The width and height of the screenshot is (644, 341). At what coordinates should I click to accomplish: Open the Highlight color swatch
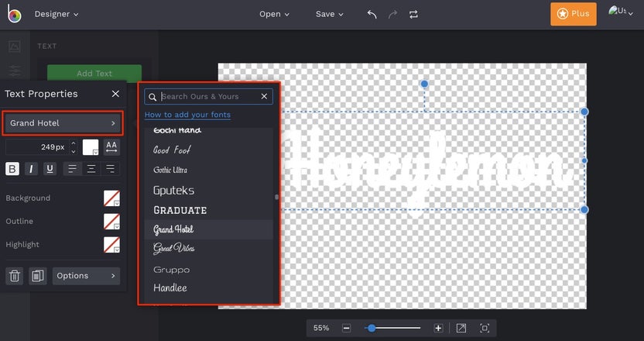point(111,244)
